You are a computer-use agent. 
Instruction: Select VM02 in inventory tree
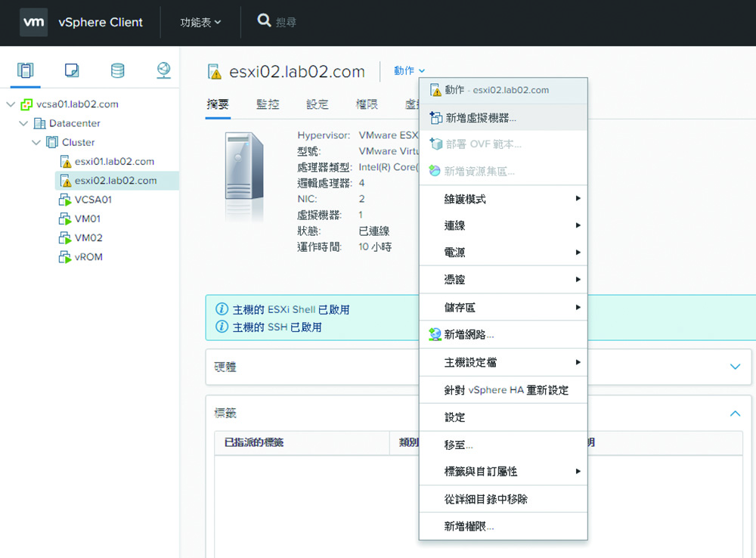click(x=88, y=237)
